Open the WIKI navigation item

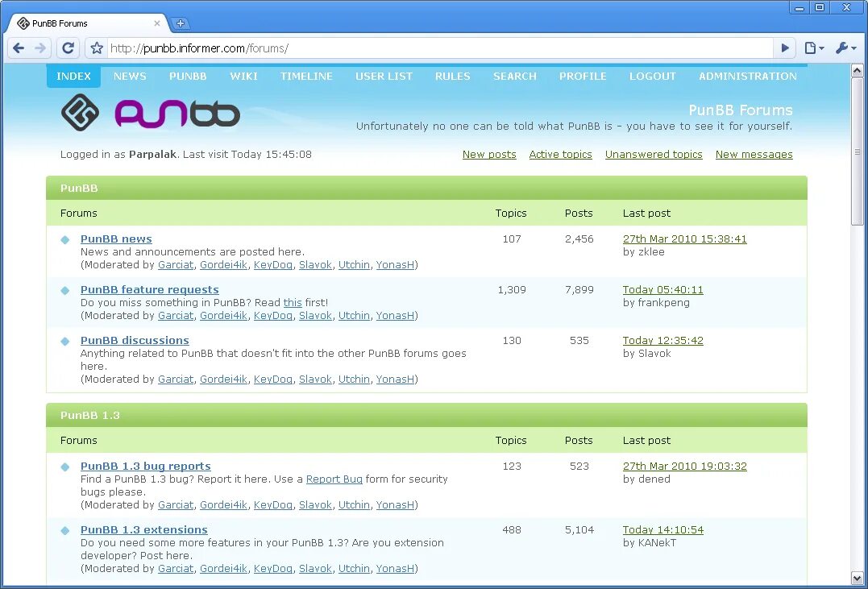point(243,77)
